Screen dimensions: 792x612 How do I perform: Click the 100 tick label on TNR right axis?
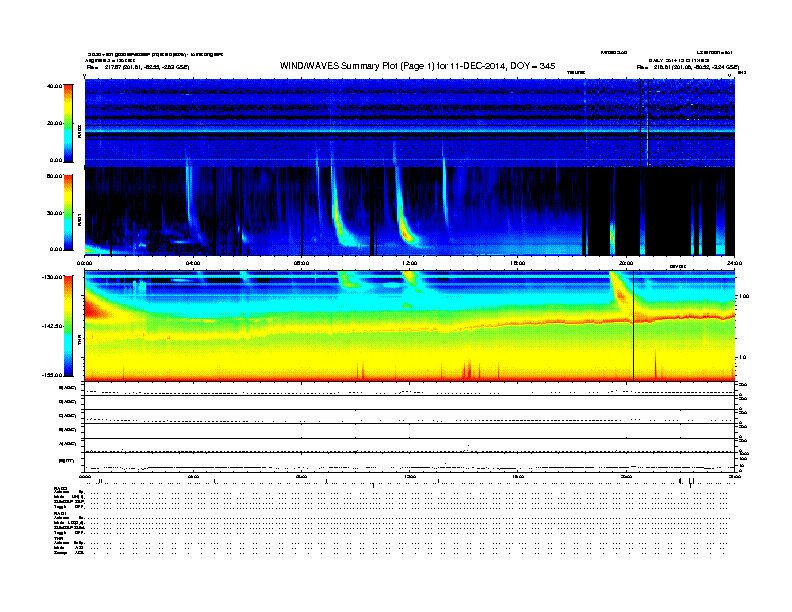745,296
